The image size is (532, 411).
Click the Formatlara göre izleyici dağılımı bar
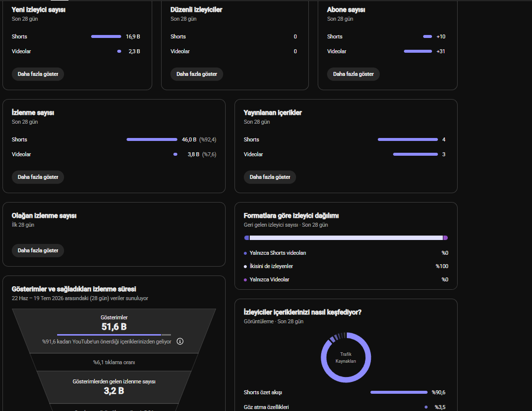pos(346,238)
